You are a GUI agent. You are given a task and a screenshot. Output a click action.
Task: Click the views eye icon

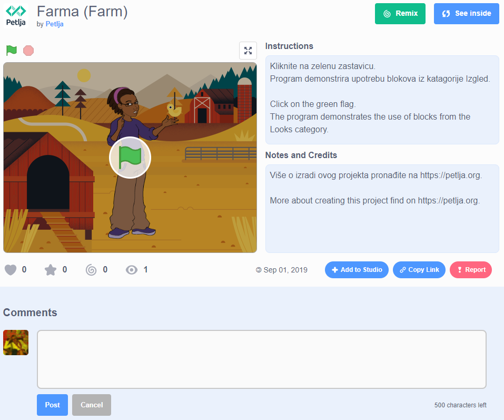(132, 270)
